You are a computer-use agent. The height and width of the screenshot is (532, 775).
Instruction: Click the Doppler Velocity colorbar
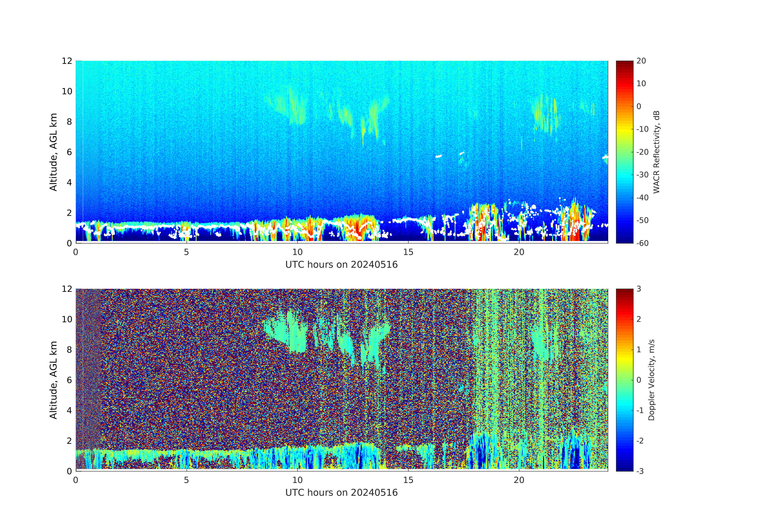click(x=624, y=380)
